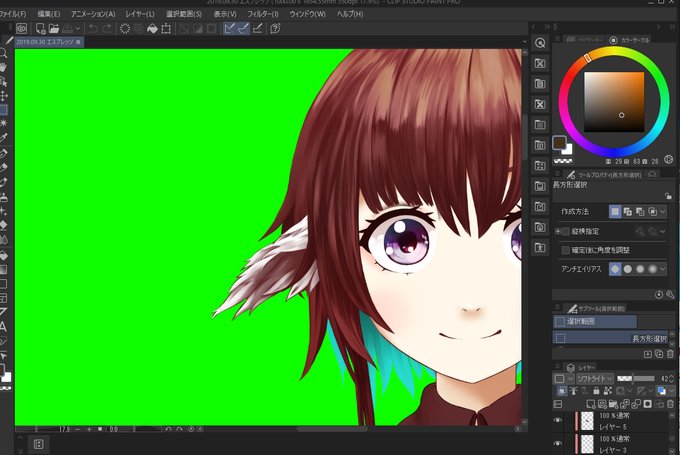Open the フィルター(I) menu
This screenshot has height=455, width=680.
tap(263, 14)
